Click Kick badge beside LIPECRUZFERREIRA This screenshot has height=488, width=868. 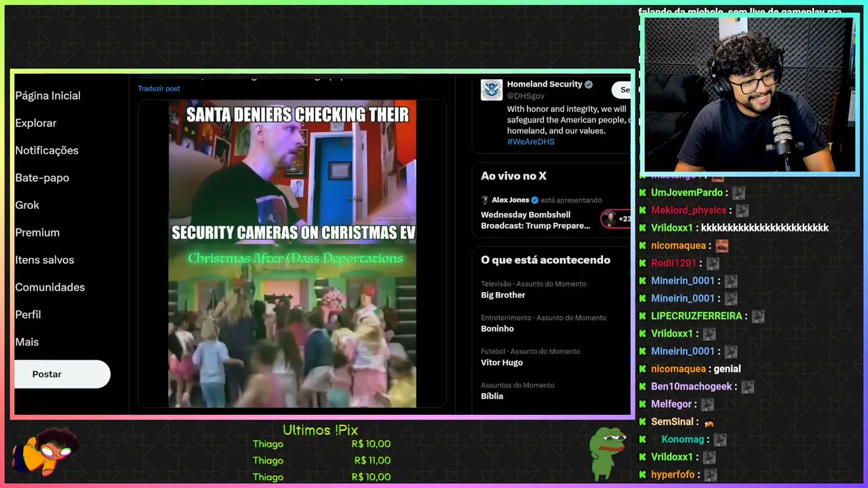643,316
